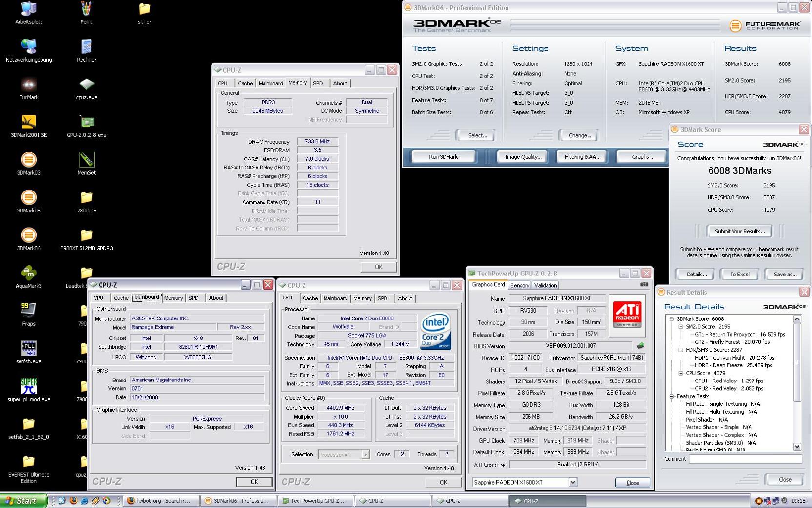Select CPU2 - Red Valley result row

click(x=729, y=389)
